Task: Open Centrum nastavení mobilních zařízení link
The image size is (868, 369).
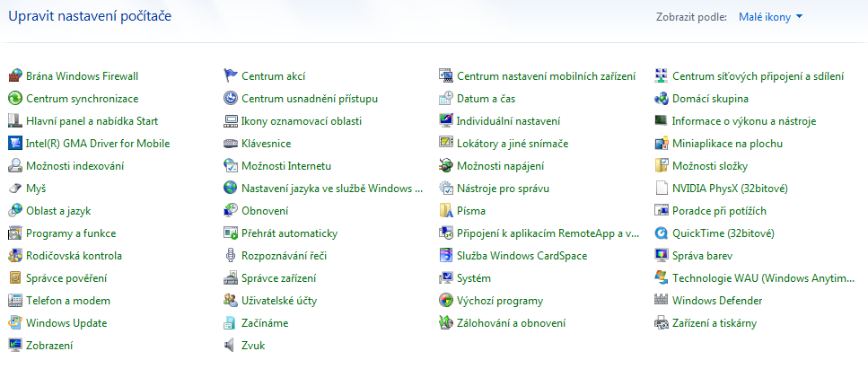Action: tap(546, 76)
